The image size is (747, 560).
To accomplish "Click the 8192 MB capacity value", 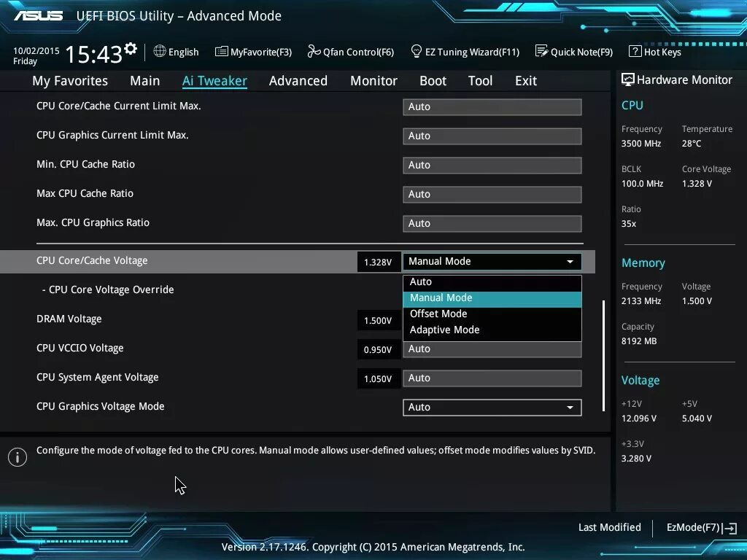I will [639, 341].
